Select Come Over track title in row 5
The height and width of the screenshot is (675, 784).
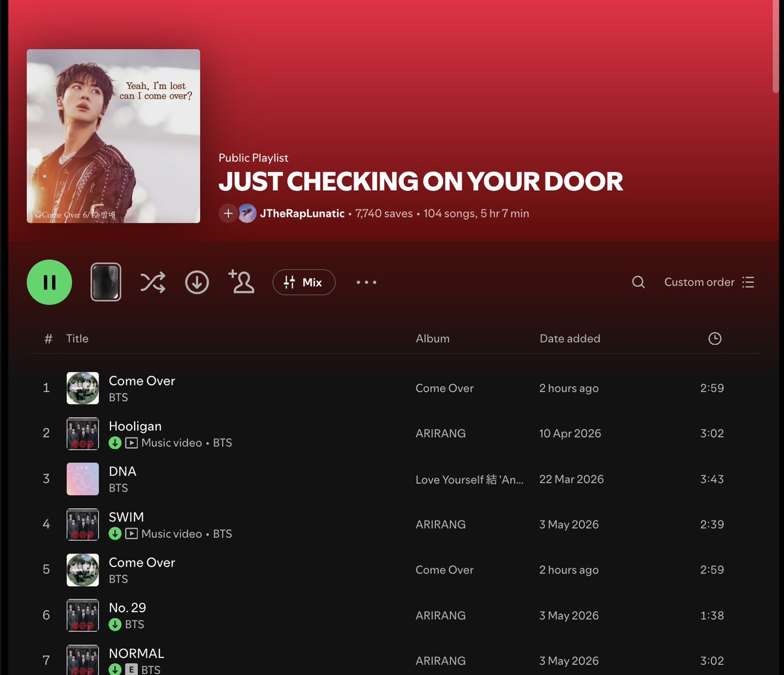(x=142, y=563)
